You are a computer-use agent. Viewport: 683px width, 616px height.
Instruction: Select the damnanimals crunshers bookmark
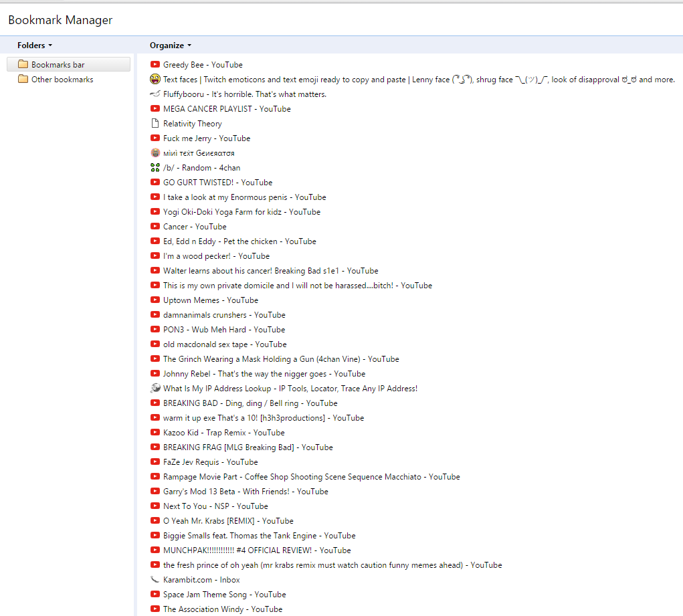tap(224, 315)
